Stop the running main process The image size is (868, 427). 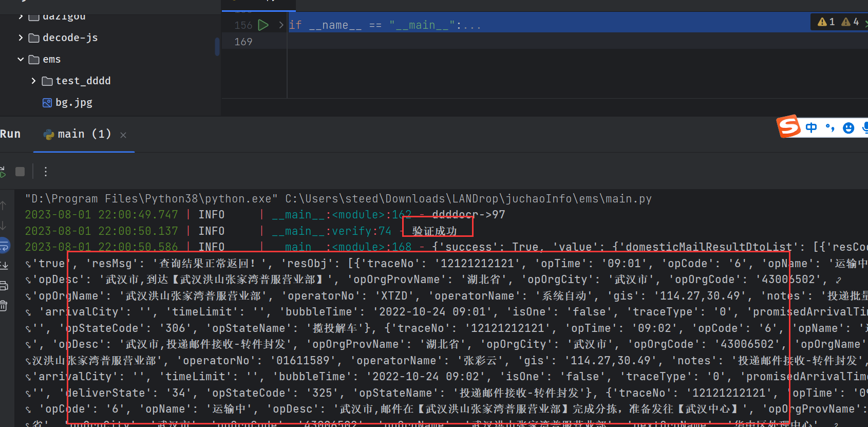tap(20, 172)
